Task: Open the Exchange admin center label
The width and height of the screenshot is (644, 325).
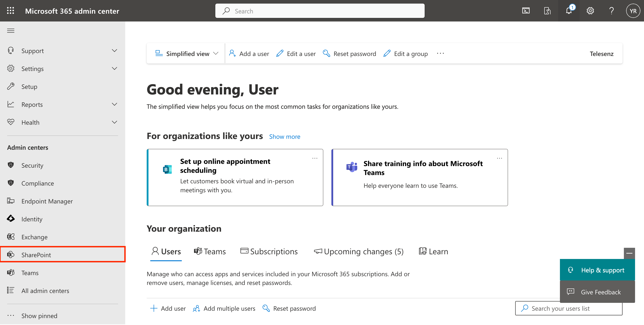Action: [34, 237]
